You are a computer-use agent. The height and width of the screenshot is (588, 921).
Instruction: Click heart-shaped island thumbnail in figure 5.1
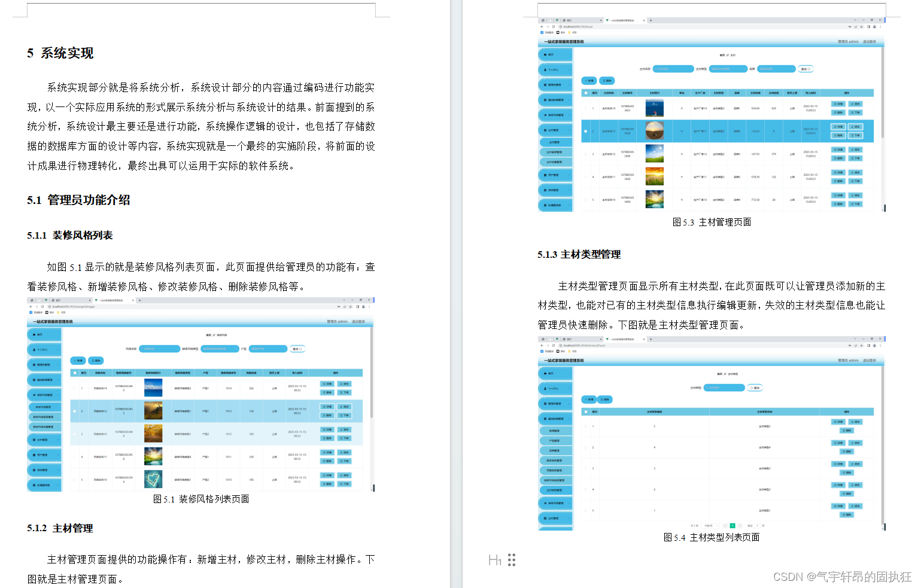tap(153, 479)
